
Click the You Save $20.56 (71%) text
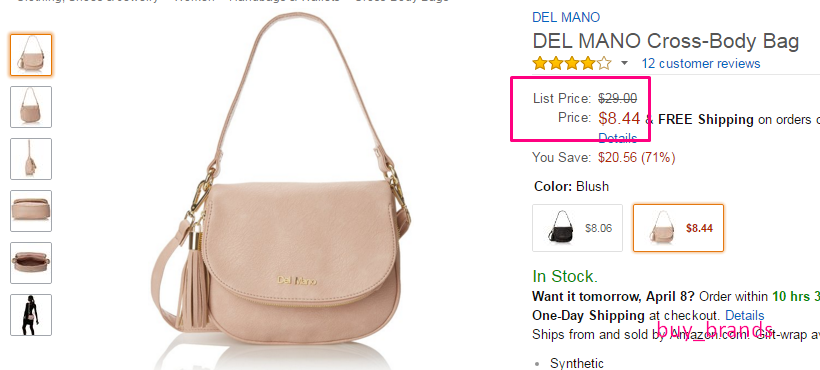603,157
